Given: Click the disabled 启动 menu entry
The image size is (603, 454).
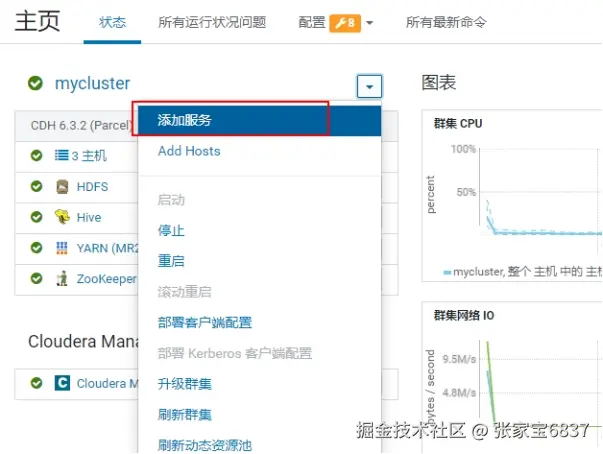Looking at the screenshot, I should [x=171, y=200].
